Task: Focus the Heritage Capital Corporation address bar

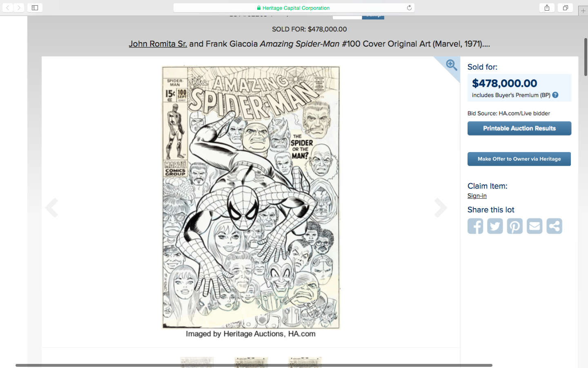Action: (294, 8)
